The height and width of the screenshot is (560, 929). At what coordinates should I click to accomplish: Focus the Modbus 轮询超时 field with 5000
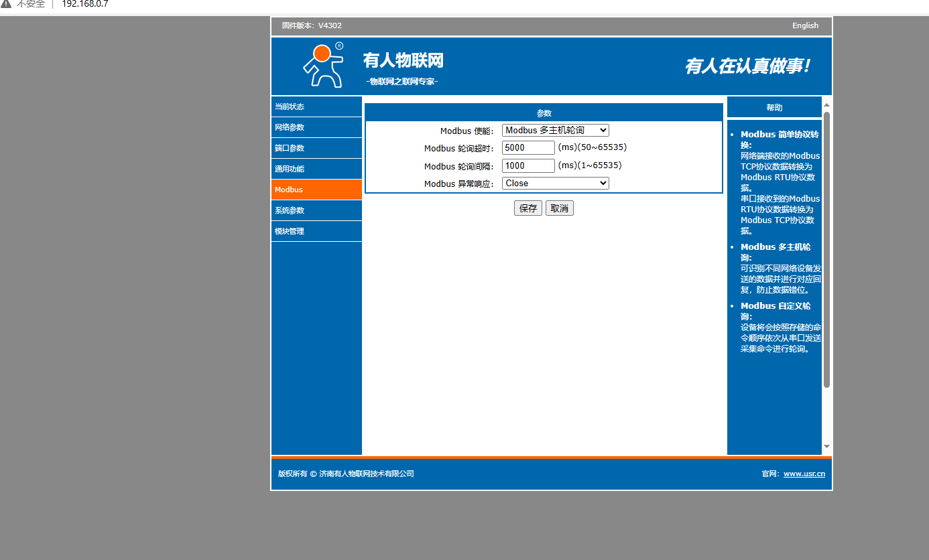click(x=528, y=147)
